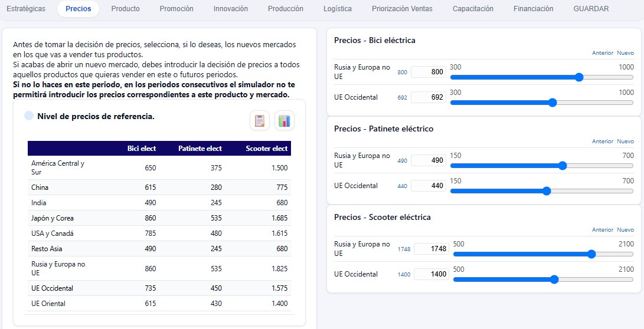Image resolution: width=644 pixels, height=329 pixels.
Task: Click the Patinete elect column header
Action: 200,149
